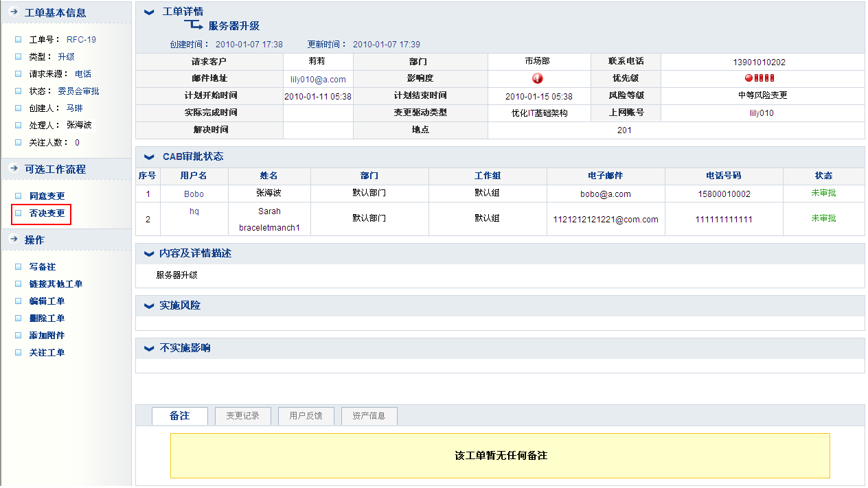Click arrow icon beside 工单基本信息 header
The image size is (868, 488).
coord(13,12)
